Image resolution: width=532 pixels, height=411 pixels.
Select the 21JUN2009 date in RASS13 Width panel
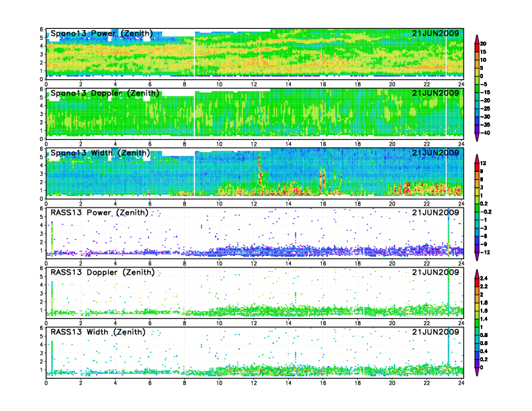point(435,332)
